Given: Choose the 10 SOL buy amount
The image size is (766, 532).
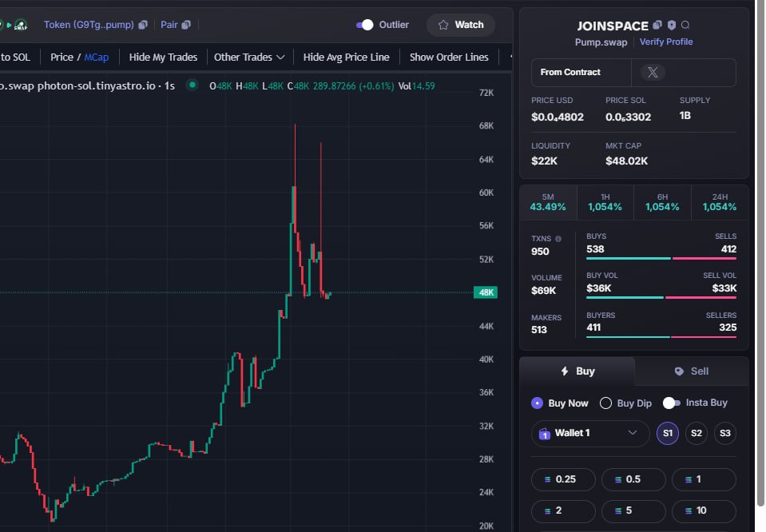Looking at the screenshot, I should (x=704, y=511).
